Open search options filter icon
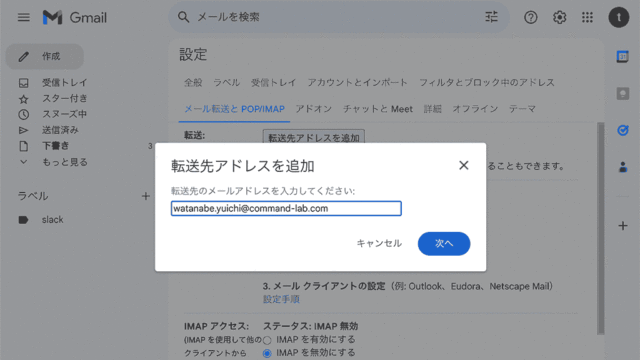The height and width of the screenshot is (360, 640). coord(491,17)
